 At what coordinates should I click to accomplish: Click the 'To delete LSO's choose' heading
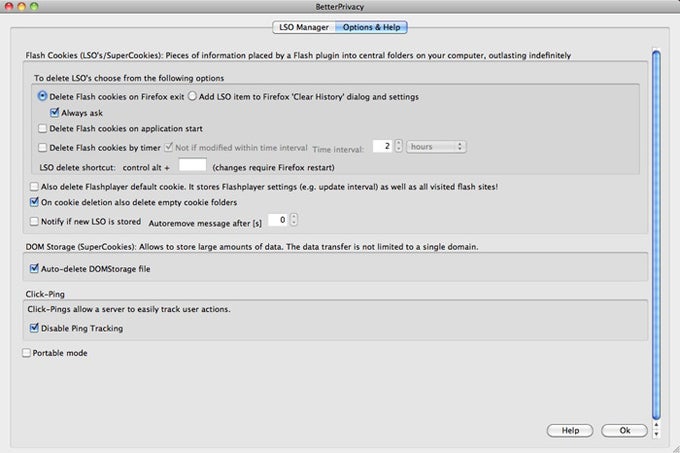pyautogui.click(x=129, y=78)
